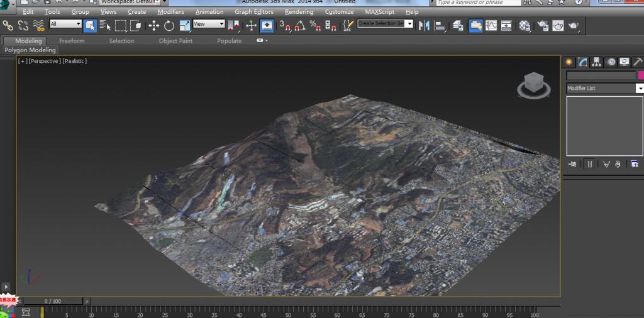Click the Perspective viewport label

(x=44, y=61)
